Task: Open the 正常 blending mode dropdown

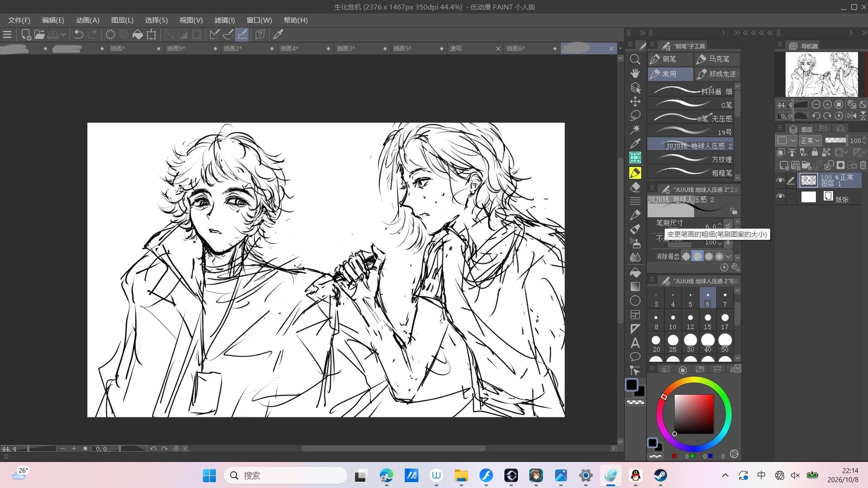Action: coord(810,140)
